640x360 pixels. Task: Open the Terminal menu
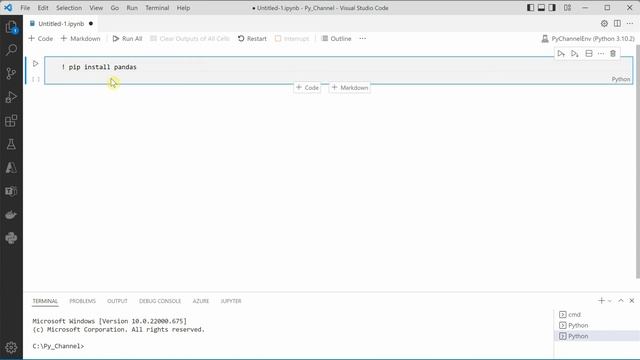point(157,8)
